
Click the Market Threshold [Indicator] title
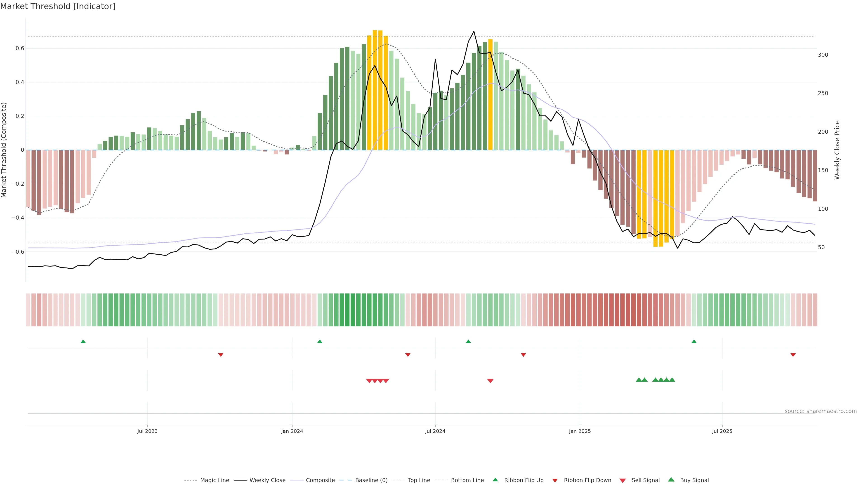[x=58, y=6]
